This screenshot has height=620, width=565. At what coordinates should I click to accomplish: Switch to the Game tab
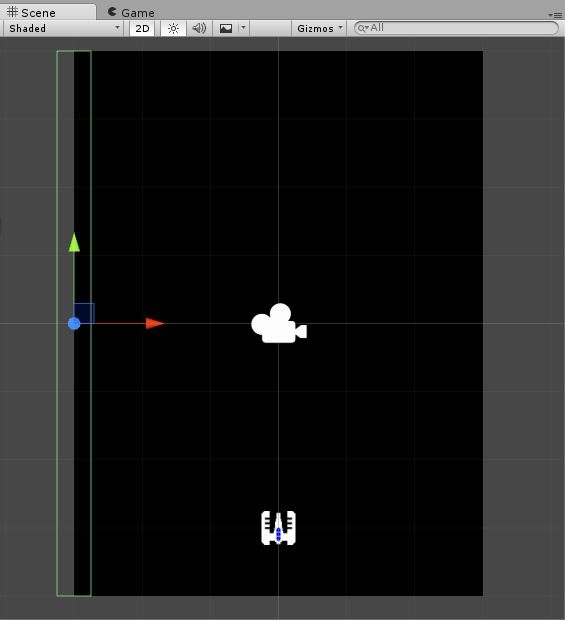click(x=131, y=13)
